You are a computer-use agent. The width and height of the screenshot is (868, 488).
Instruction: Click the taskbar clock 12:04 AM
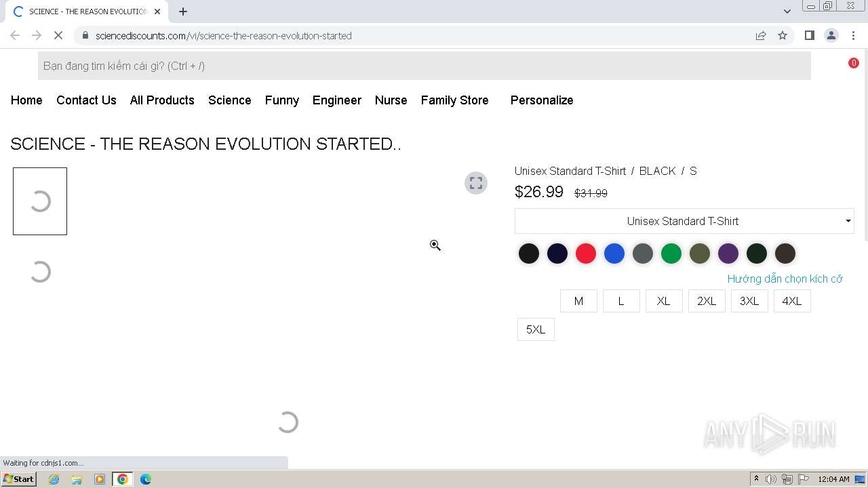click(x=833, y=479)
